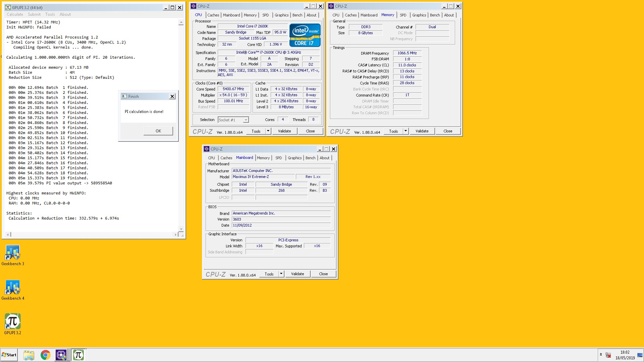
Task: Open the About menu in GPUPI
Action: (x=65, y=14)
